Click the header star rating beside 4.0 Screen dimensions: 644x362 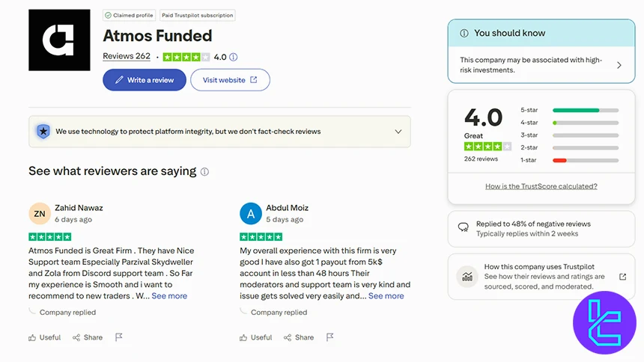(186, 57)
